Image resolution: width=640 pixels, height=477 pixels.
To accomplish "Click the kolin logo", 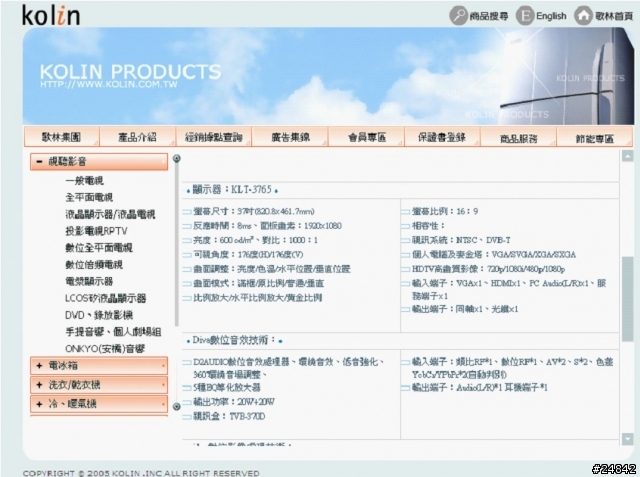I will tap(51, 15).
